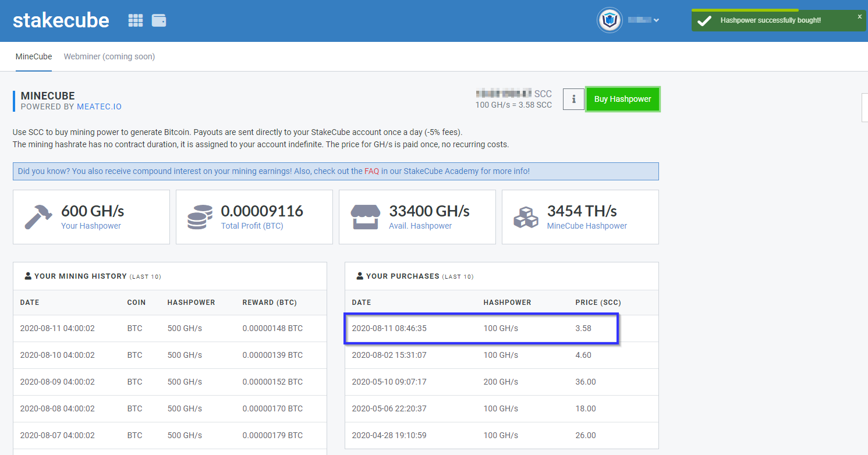Click reward "0.00000170 BTC"
The image size is (868, 455).
click(272, 409)
